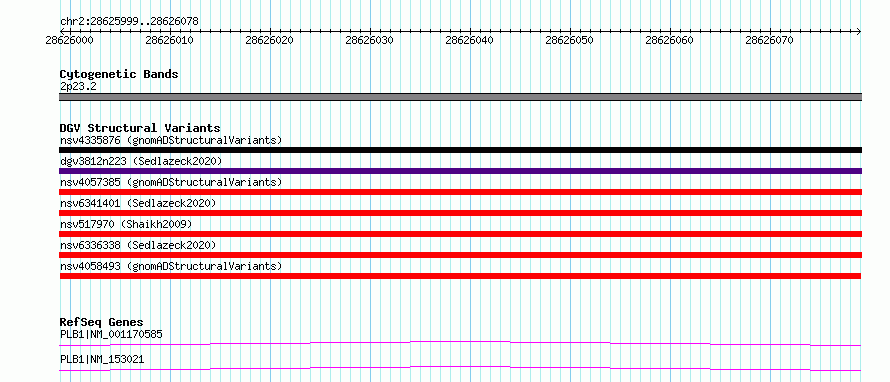Click ruler position 28626060
890x382 pixels.
670,40
